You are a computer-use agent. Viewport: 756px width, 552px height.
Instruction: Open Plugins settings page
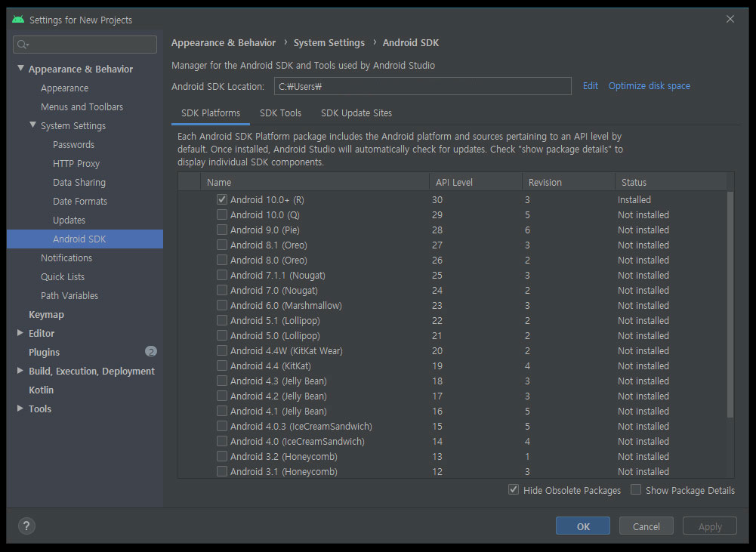point(44,352)
